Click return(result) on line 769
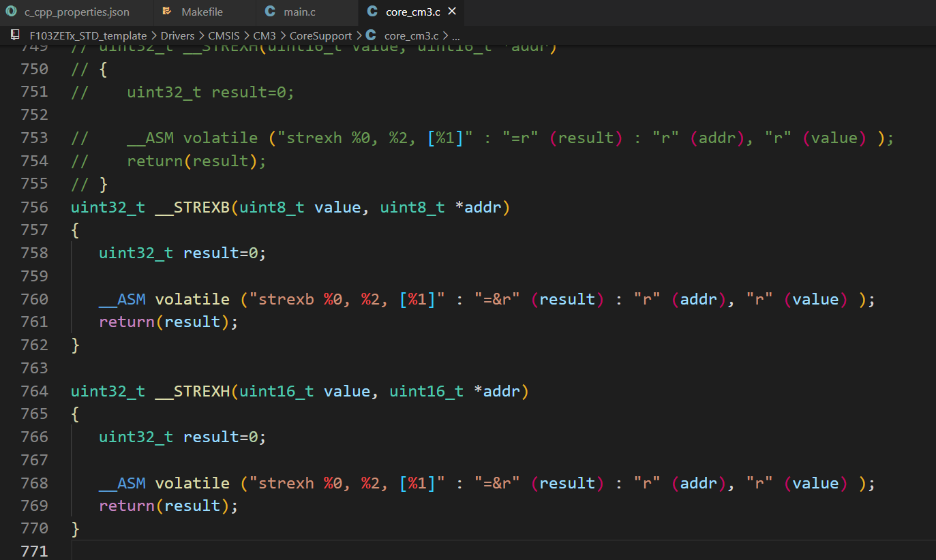This screenshot has width=936, height=560. click(164, 505)
